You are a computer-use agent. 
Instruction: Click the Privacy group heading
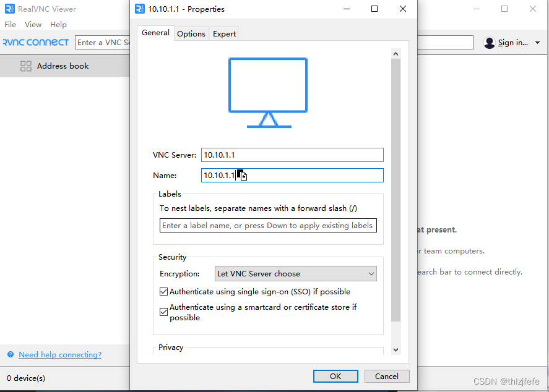click(171, 347)
